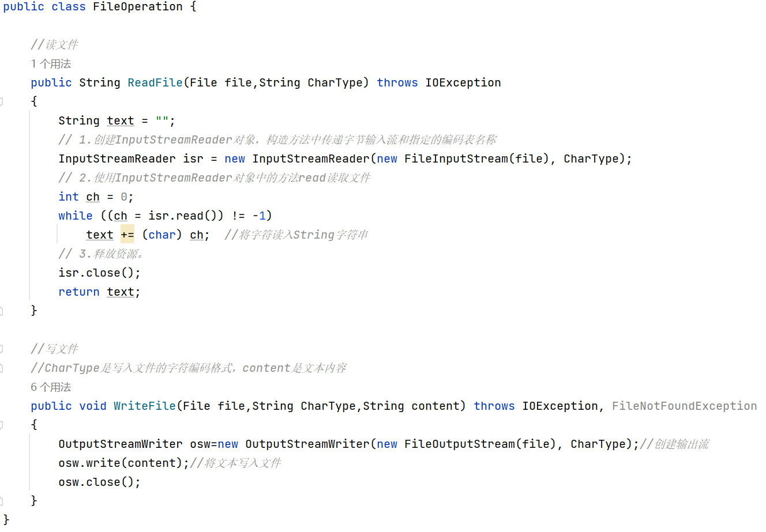Click the method name WriteFile
Viewport: 766px width, 532px height.
pyautogui.click(x=144, y=406)
